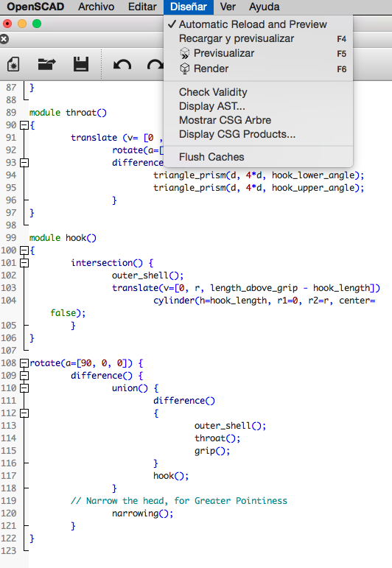Click 'outer_shell();' on line 113
This screenshot has width=392, height=568.
[231, 426]
